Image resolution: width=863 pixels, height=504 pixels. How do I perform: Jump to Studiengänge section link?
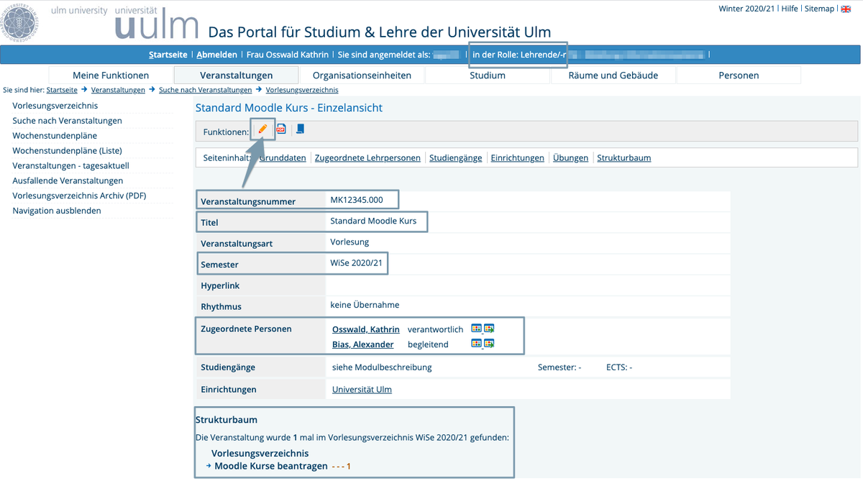456,157
